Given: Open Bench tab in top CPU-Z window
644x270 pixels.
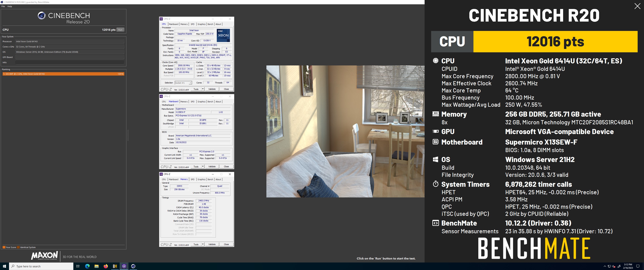Looking at the screenshot, I should (x=210, y=24).
